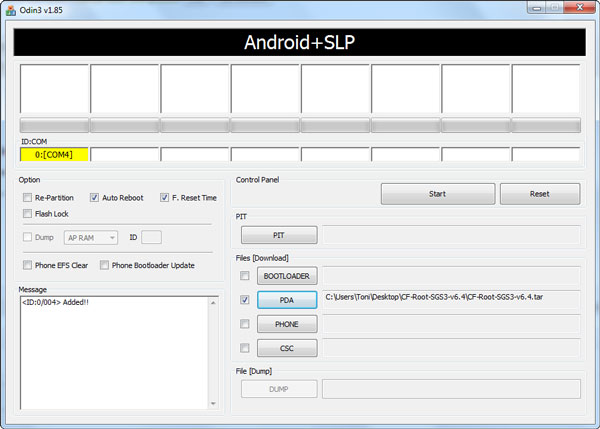Image resolution: width=600 pixels, height=429 pixels.
Task: Uncheck the Auto Reboot option
Action: pyautogui.click(x=95, y=198)
